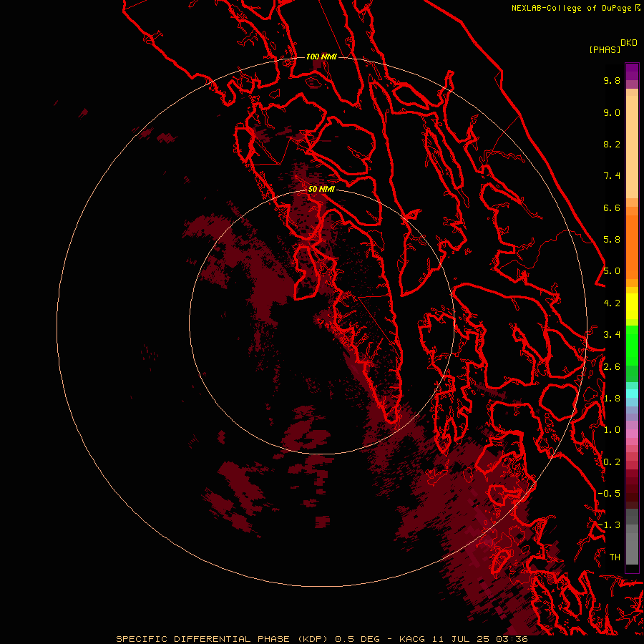
Task: Click the DKD units label above the color bar
Action: coord(629,43)
